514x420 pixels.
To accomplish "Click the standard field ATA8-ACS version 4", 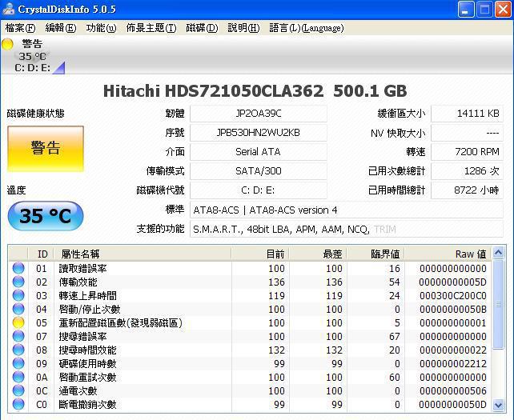I will pos(347,210).
